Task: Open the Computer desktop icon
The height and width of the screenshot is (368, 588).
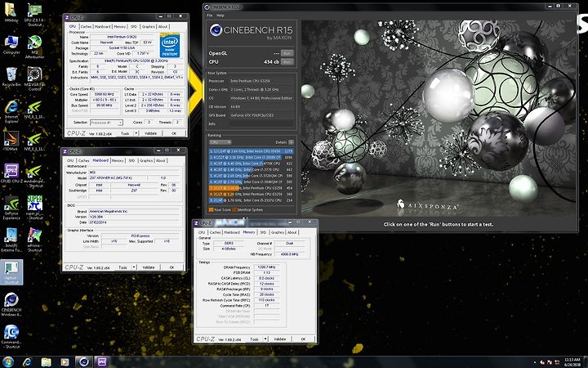Action: tap(11, 45)
